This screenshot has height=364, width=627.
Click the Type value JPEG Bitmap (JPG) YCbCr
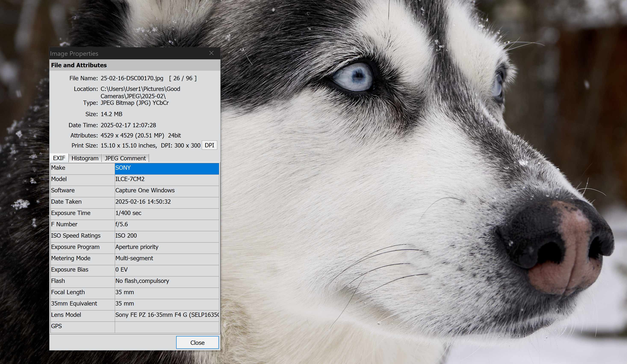[x=135, y=103]
